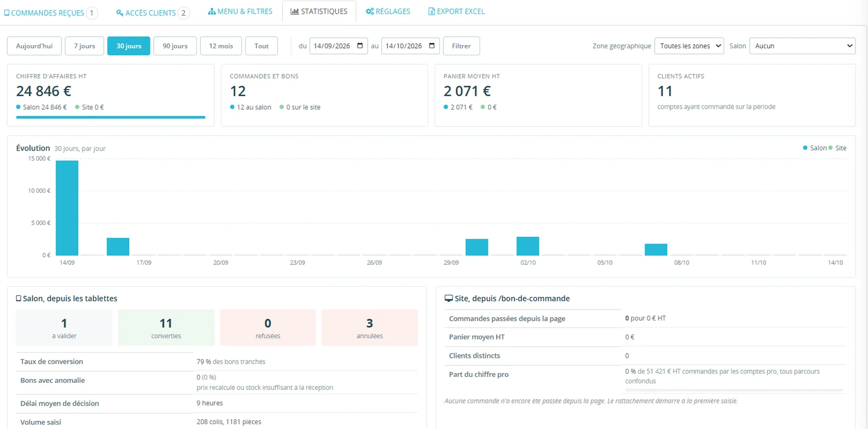Open the Réglages tab

(x=388, y=11)
